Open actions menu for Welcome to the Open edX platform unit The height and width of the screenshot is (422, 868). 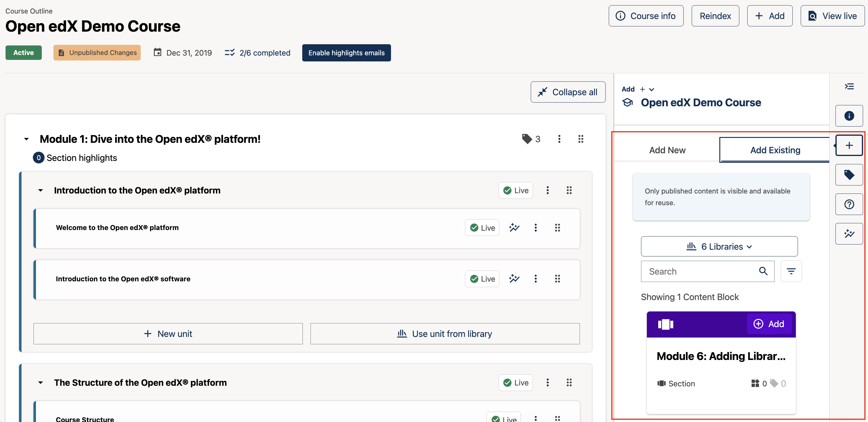point(535,228)
